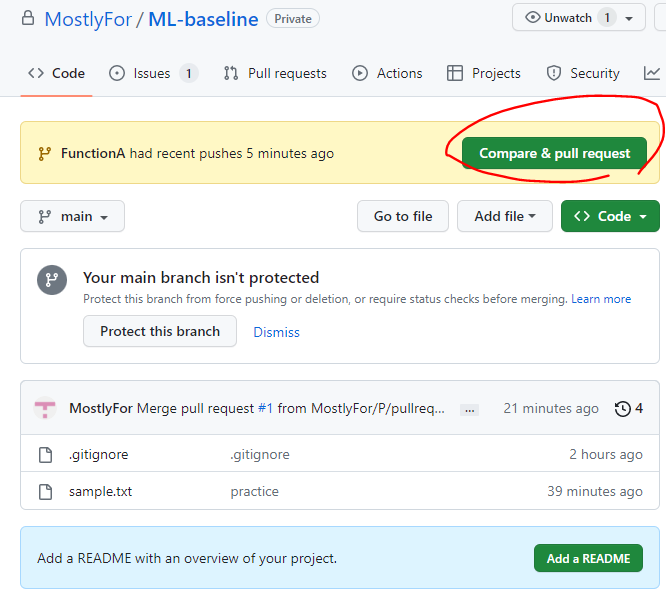666x589 pixels.
Task: Click the Go to file button
Action: tap(403, 217)
